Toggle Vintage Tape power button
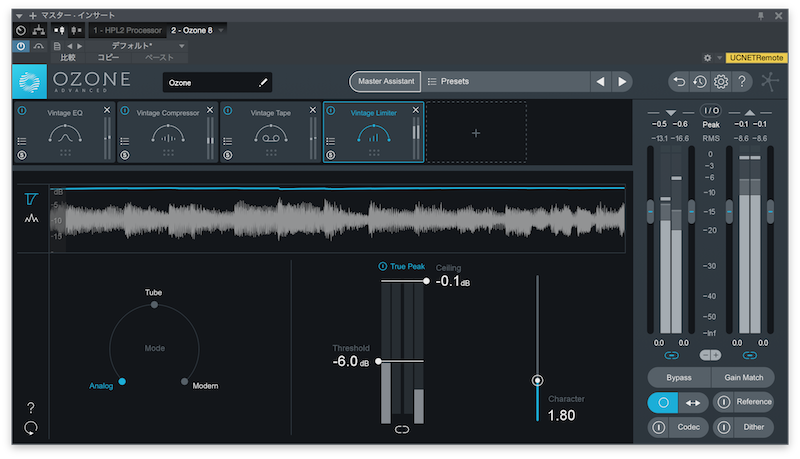Screen dimensions: 800x459 click(x=228, y=111)
